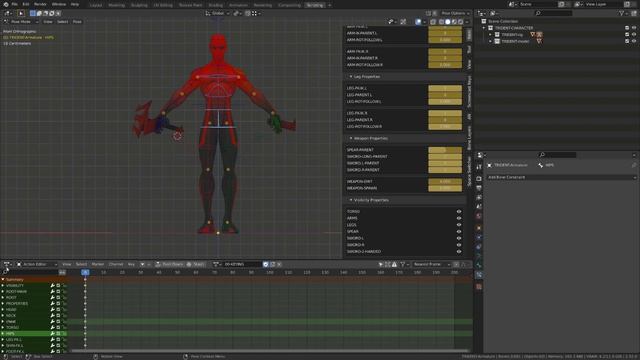Viewport: 640px width, 360px height.
Task: Open the viewport Select menu
Action: click(x=62, y=22)
